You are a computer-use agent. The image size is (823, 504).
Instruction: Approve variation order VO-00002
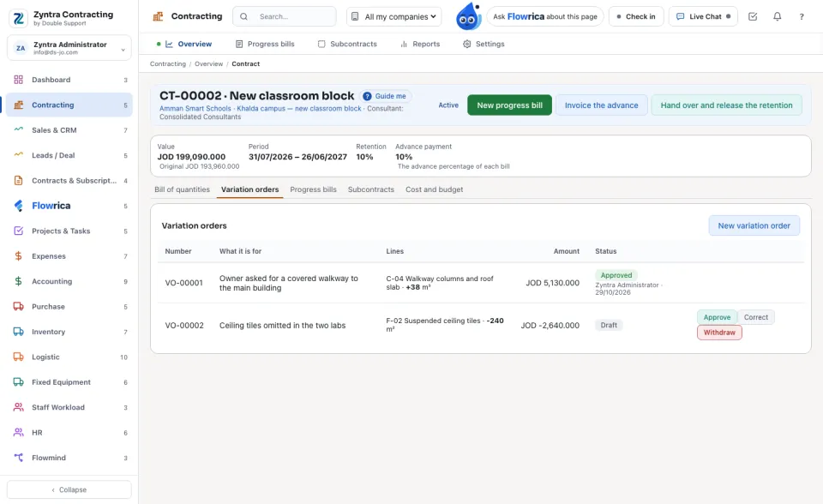pyautogui.click(x=717, y=317)
